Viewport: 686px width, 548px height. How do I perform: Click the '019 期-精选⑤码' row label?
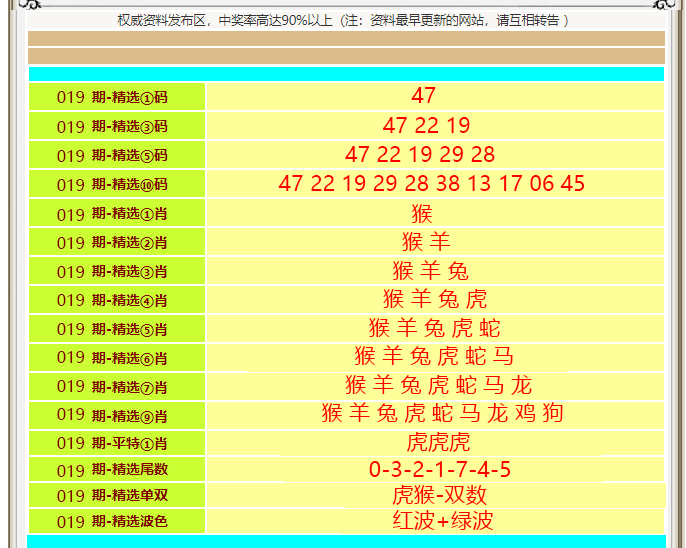point(113,155)
